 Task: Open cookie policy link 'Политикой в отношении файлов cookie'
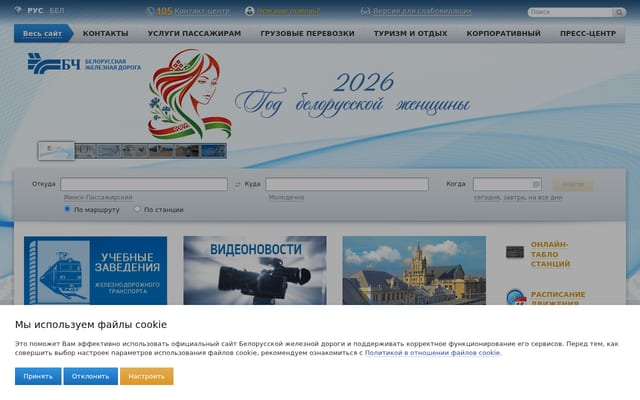tap(432, 353)
